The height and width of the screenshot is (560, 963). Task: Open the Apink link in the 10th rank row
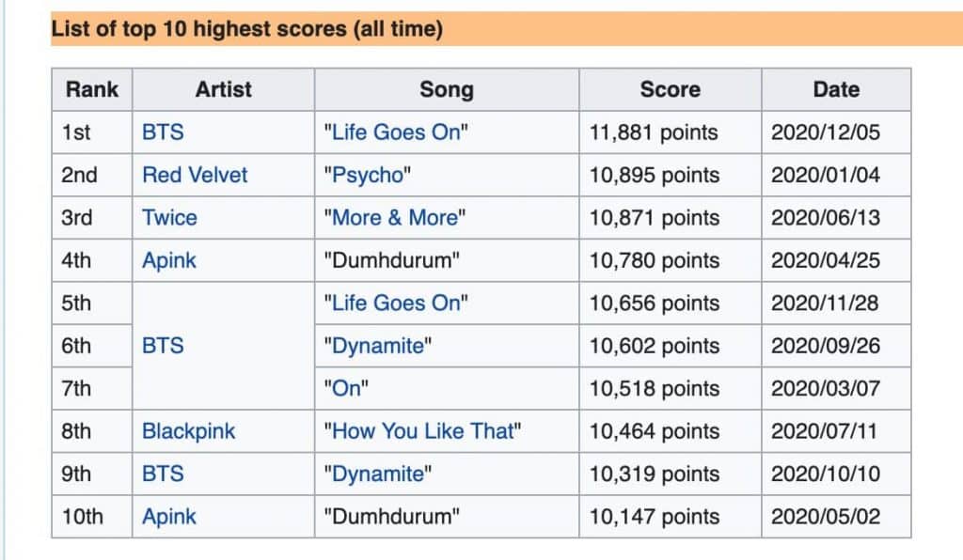tap(169, 517)
